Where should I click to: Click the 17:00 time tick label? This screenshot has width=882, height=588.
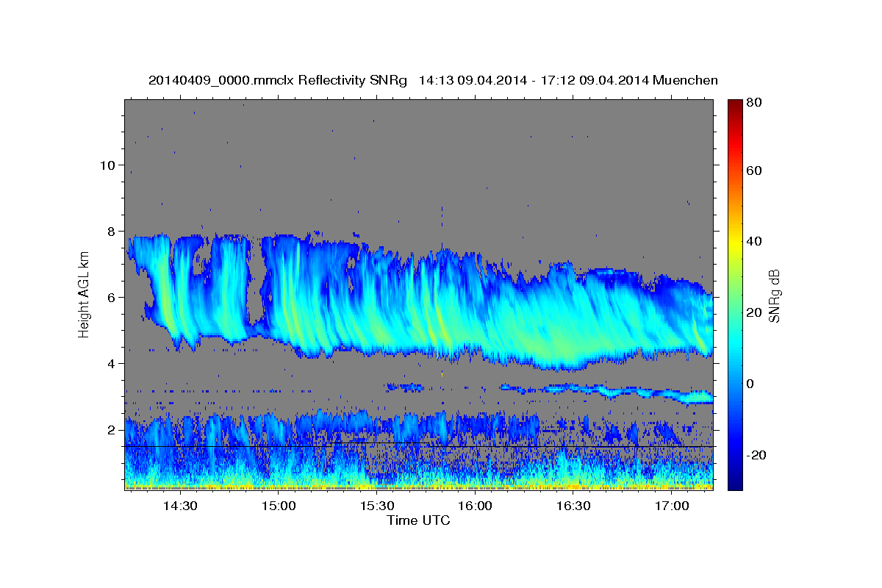[672, 506]
